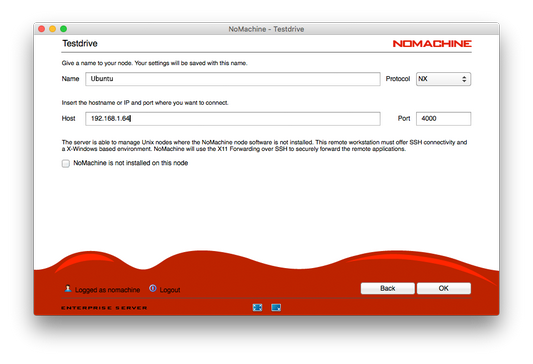533x364 pixels.
Task: Click the 'NoMachine is not installed on this node' label
Action: coord(131,163)
